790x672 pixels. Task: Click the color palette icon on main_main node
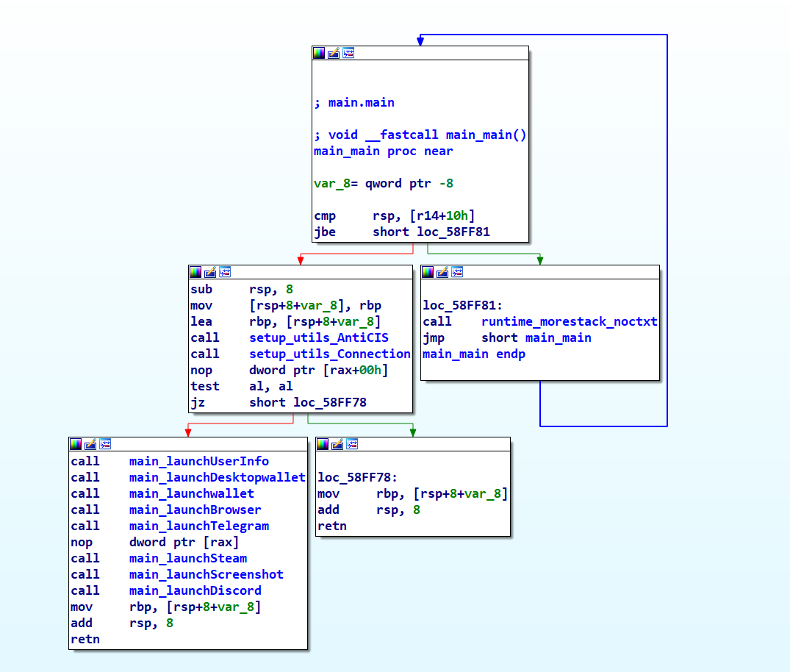click(x=319, y=53)
